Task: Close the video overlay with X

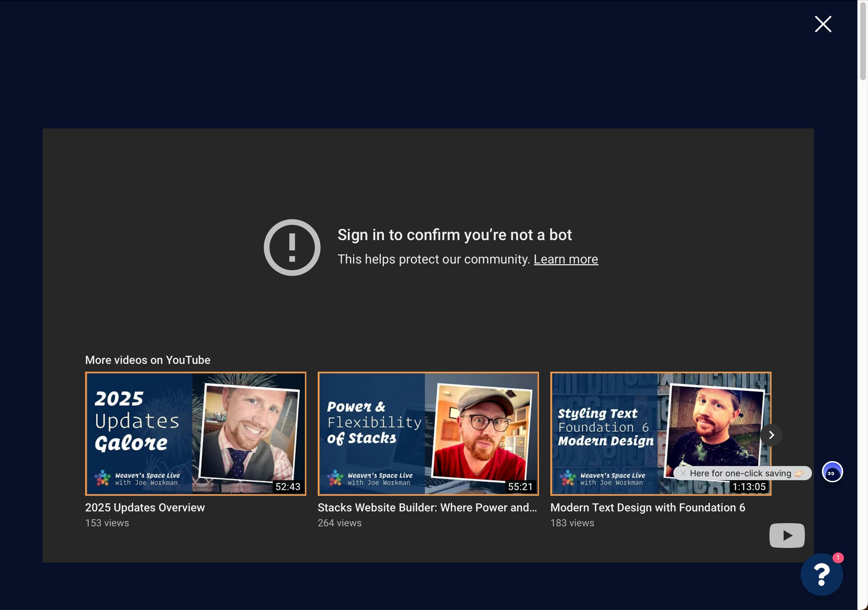Action: (823, 24)
